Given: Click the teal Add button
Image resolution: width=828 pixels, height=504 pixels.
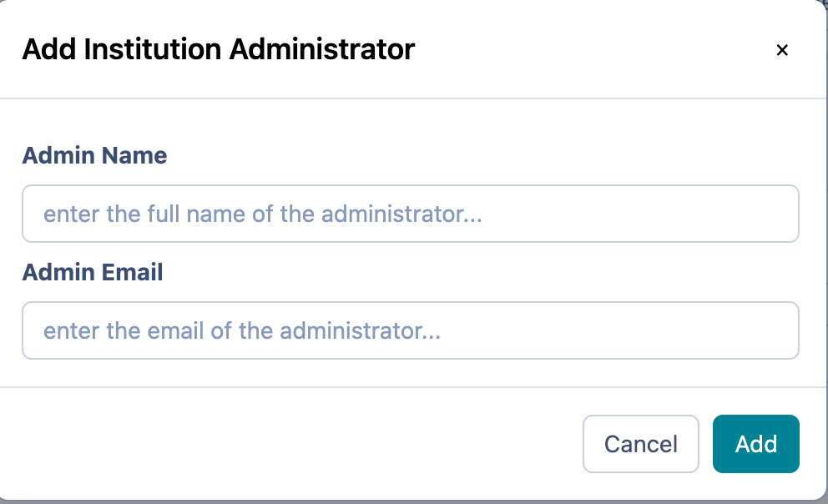Looking at the screenshot, I should (x=755, y=444).
